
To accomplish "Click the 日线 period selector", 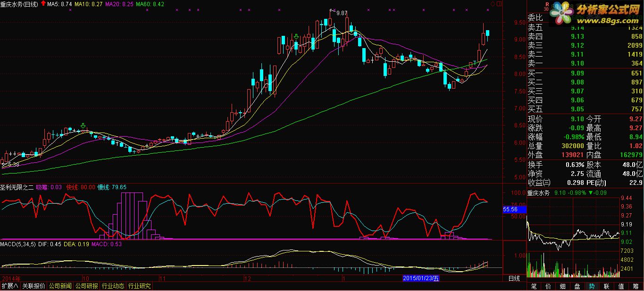I will click(514, 279).
